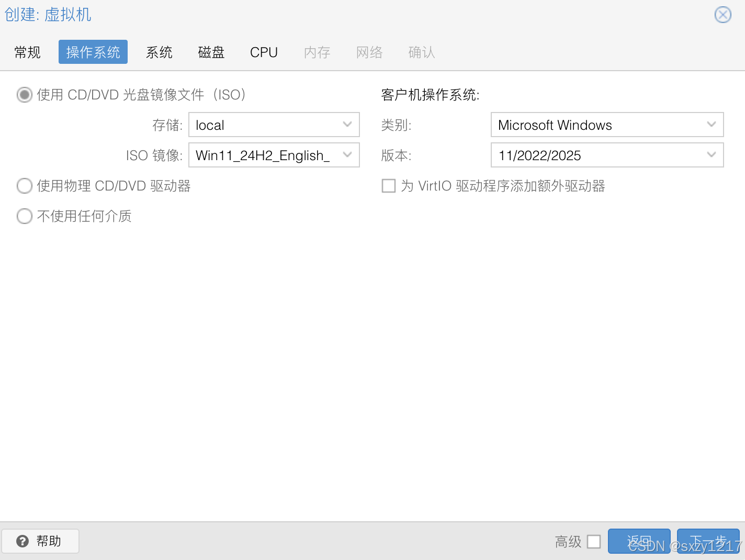Select the 操作系统 tab

[93, 52]
